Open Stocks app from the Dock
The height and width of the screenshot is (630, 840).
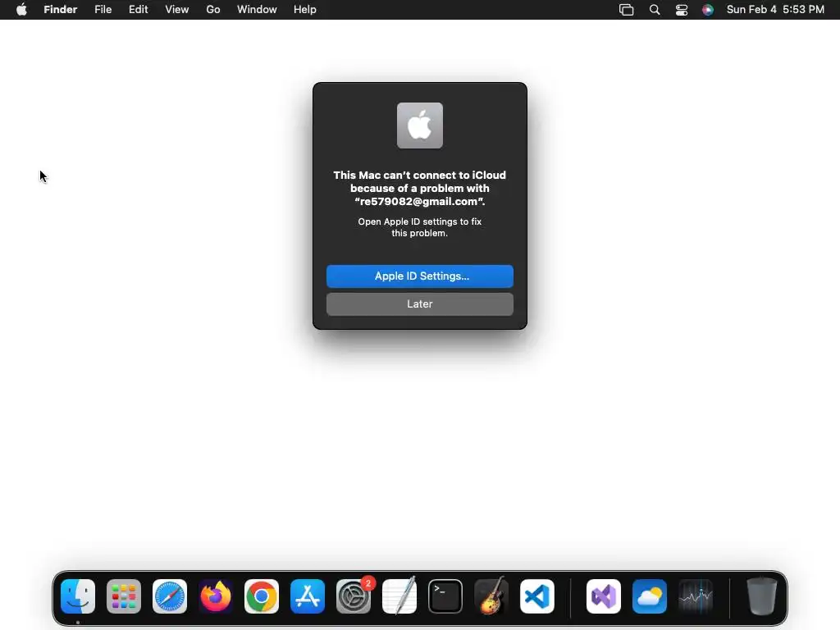tap(696, 596)
